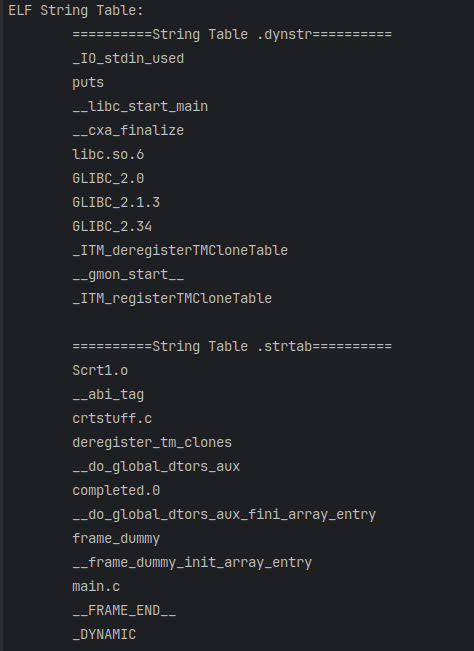Select the __libc_start_main line
Screen dimensions: 474x651
click(140, 106)
